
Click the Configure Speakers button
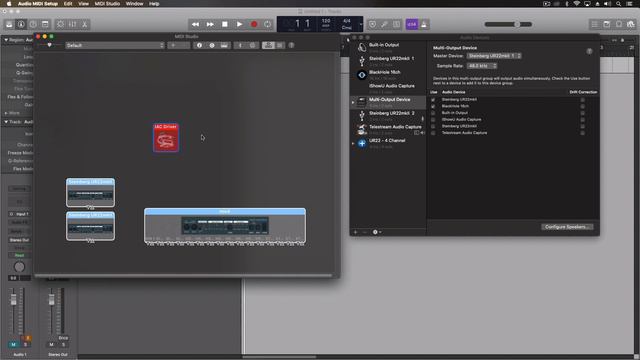click(x=567, y=227)
